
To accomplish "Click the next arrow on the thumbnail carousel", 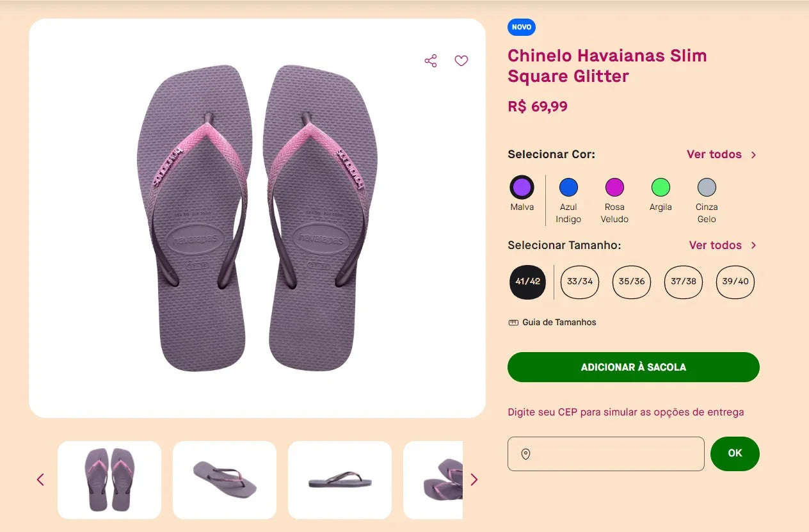I will click(474, 480).
